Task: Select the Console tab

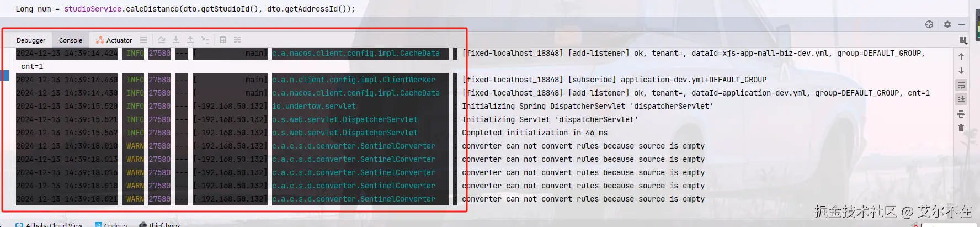Action: pos(71,40)
